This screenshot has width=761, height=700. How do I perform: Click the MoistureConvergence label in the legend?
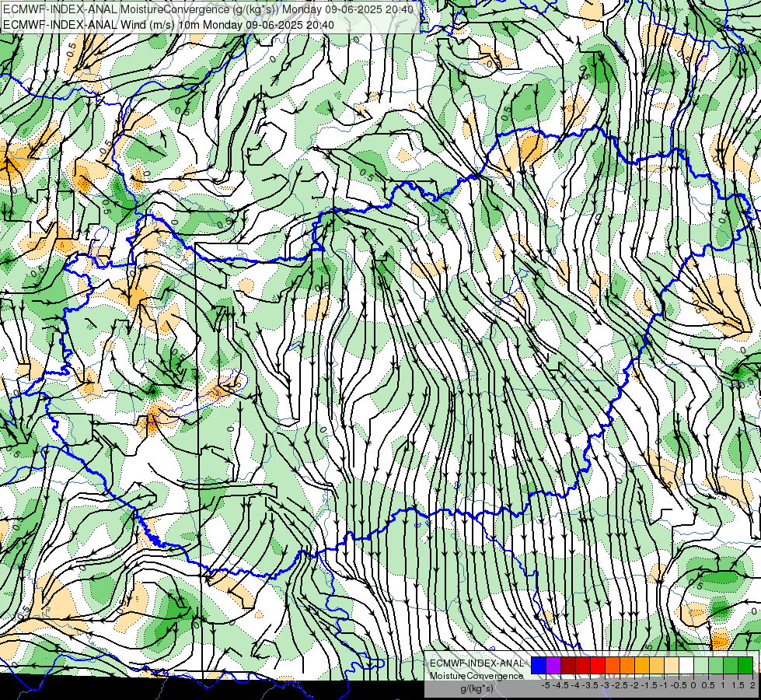point(476,676)
